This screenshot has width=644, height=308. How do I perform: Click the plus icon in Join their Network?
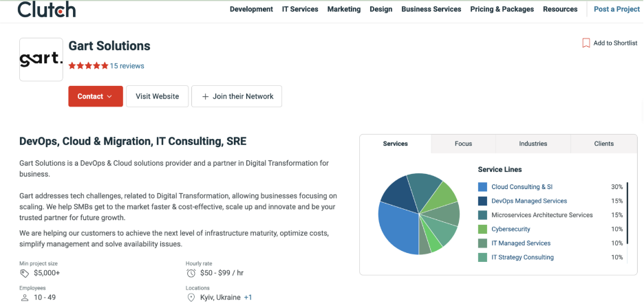205,96
